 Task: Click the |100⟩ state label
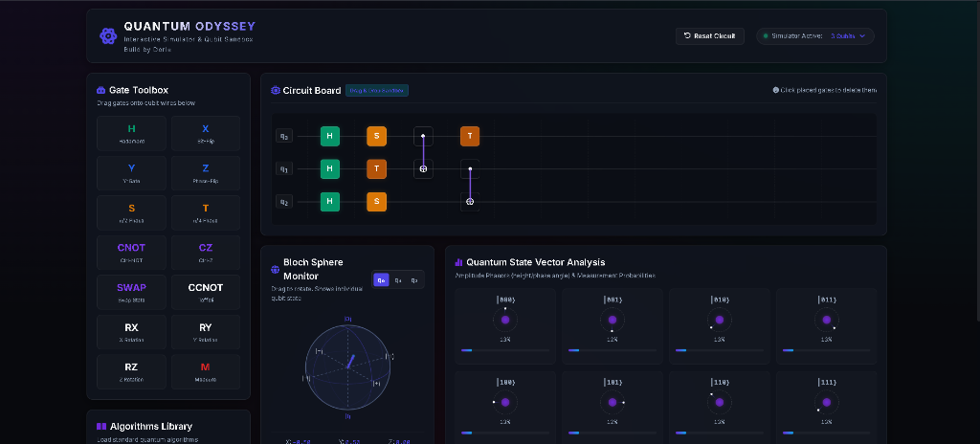point(505,382)
